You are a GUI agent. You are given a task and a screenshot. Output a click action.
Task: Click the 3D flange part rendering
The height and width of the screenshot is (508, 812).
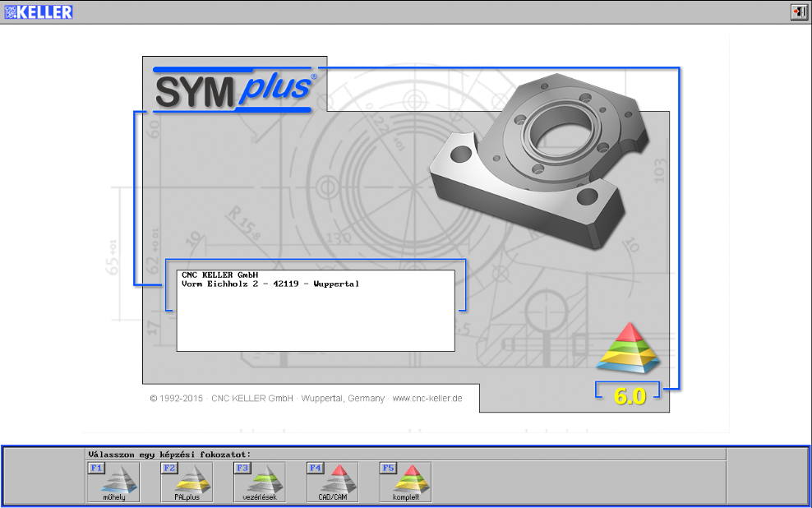(540, 160)
